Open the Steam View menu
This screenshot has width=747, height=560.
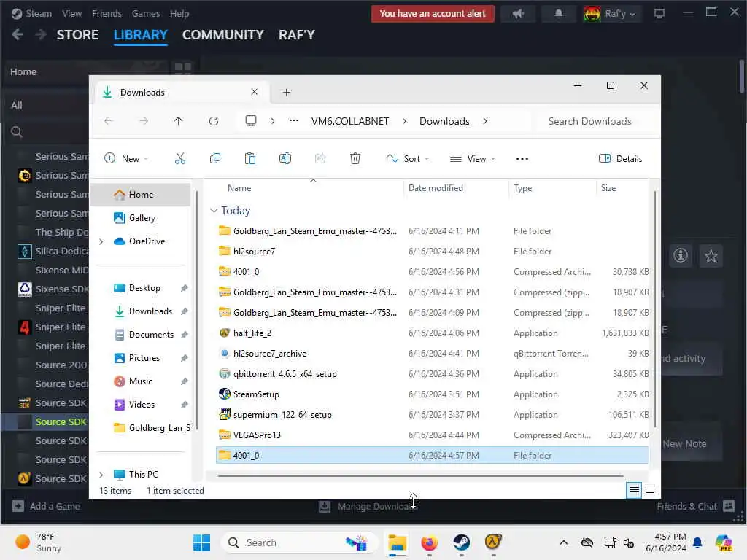72,13
